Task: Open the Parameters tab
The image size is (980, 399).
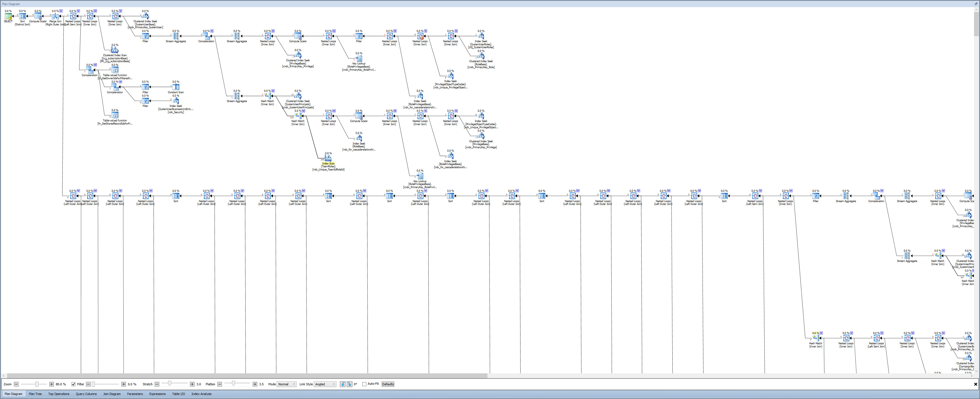Action: point(135,394)
